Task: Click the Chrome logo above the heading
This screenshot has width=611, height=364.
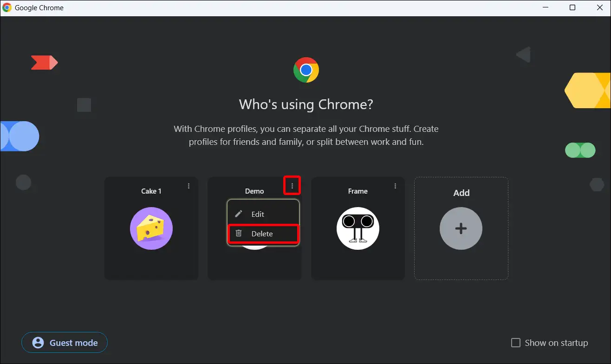Action: point(306,70)
